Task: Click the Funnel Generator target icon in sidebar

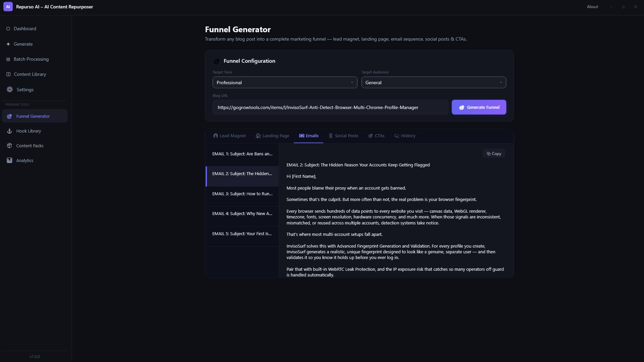Action: (9, 116)
